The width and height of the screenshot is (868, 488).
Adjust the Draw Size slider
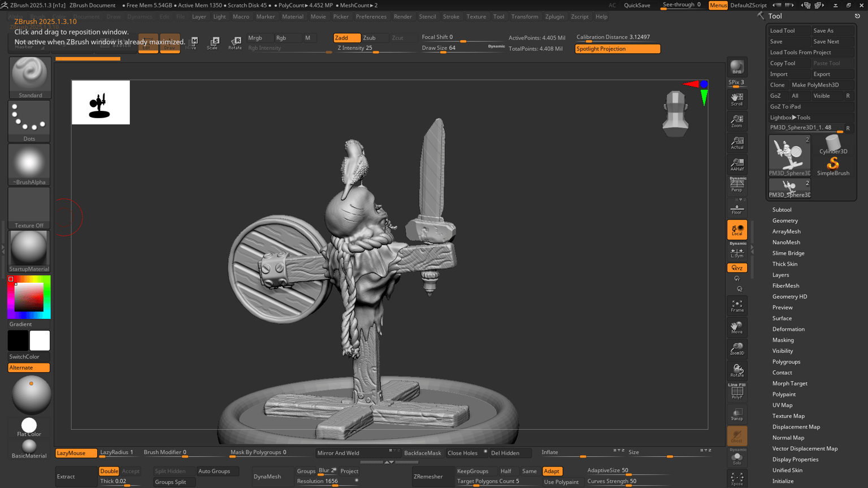(x=463, y=49)
